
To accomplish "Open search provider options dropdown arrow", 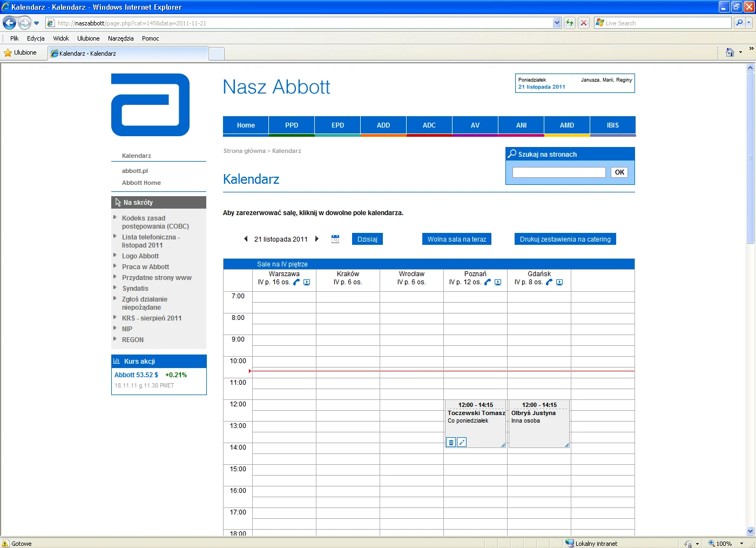I will click(x=750, y=23).
